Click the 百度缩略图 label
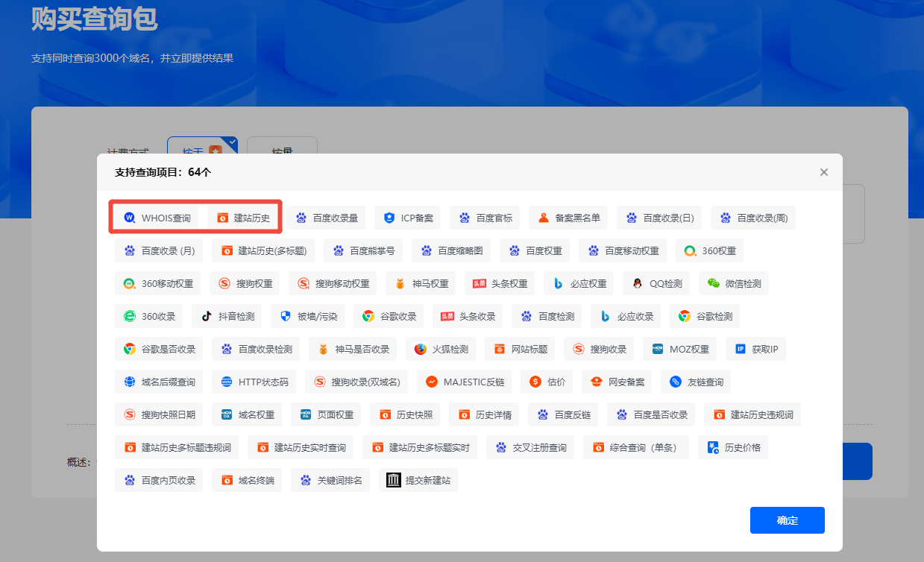Screen dimensions: 924x562 click(x=460, y=251)
